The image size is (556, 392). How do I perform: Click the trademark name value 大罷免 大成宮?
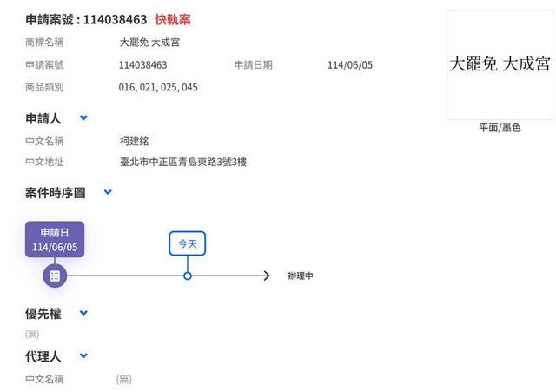[x=149, y=43]
